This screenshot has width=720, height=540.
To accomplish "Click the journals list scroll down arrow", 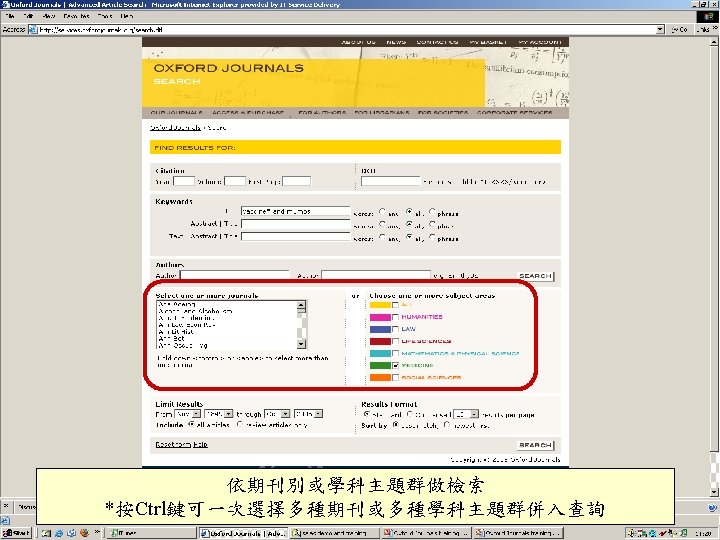I will click(301, 344).
